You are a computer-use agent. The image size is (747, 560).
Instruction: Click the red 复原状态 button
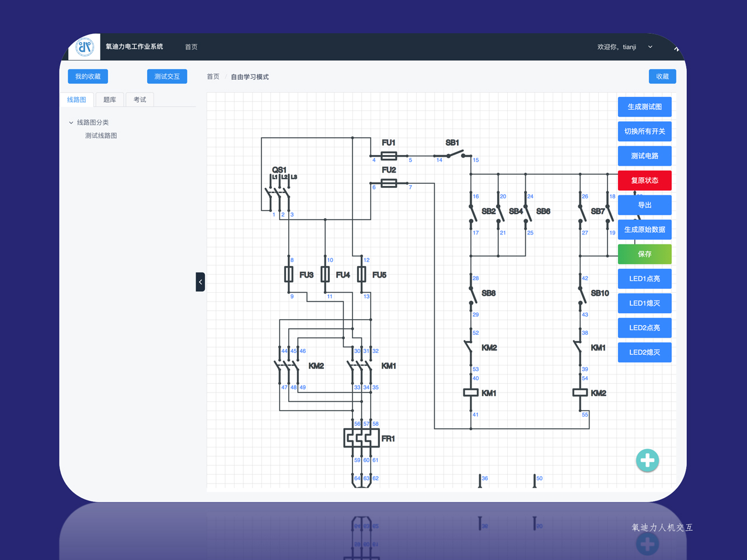click(x=644, y=180)
